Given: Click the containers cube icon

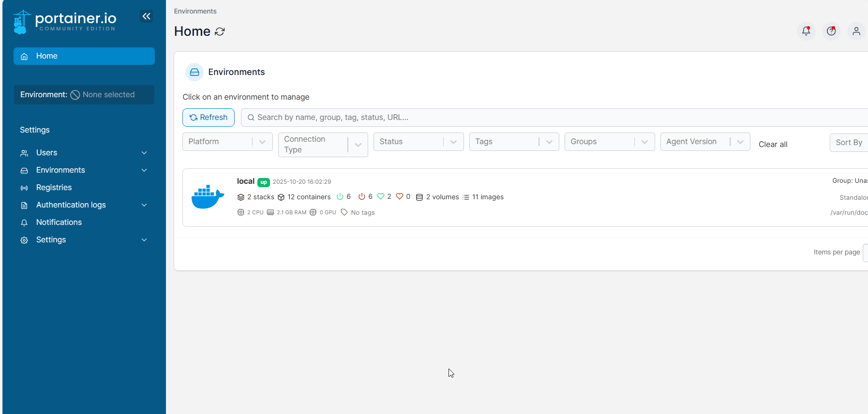Looking at the screenshot, I should (281, 197).
